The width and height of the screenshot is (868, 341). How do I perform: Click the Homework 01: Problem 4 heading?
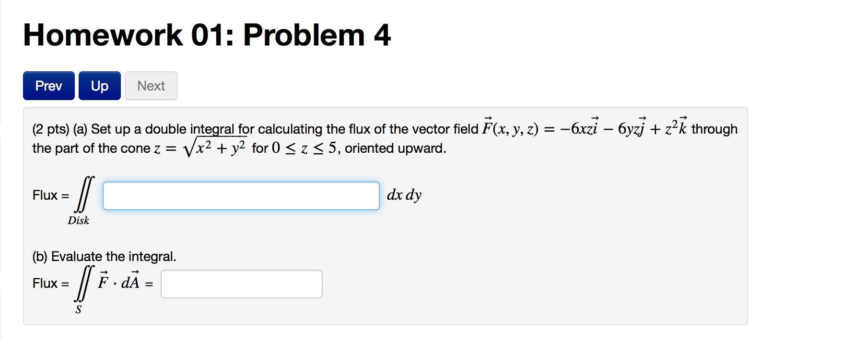coord(207,35)
